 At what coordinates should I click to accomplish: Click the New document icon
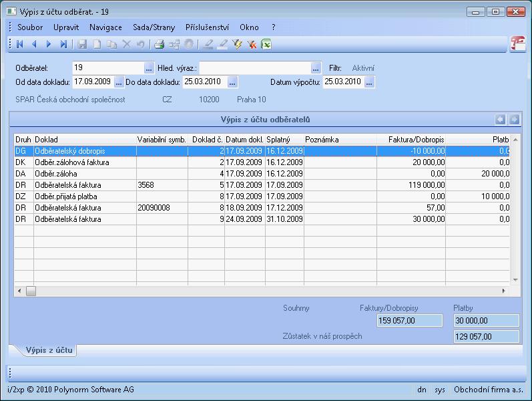pos(97,44)
